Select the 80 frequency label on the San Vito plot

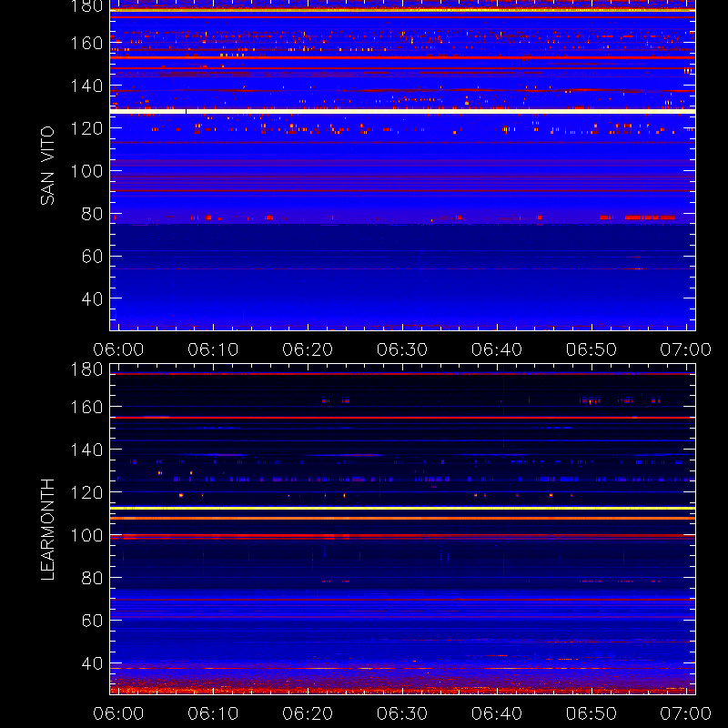(x=92, y=214)
